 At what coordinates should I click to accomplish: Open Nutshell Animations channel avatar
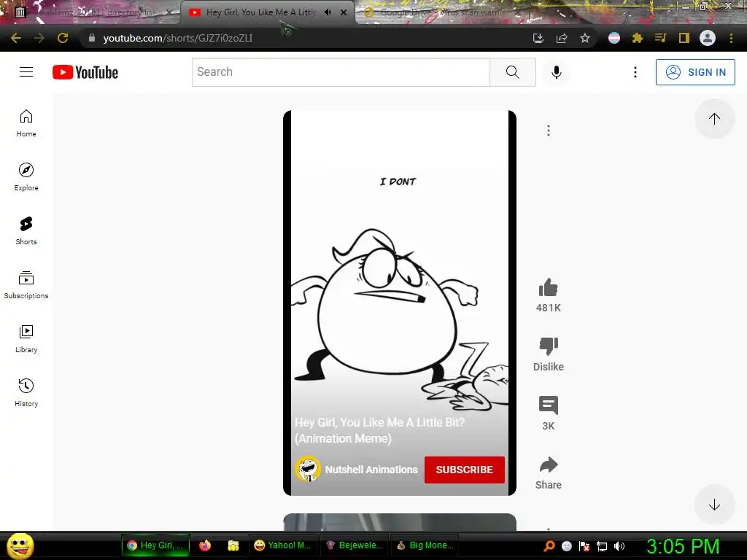click(307, 470)
